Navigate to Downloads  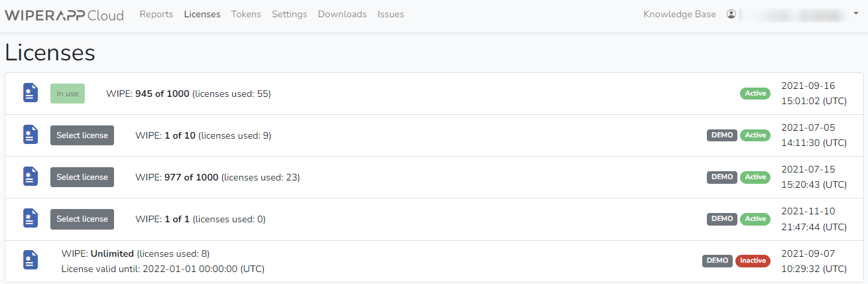pos(342,14)
